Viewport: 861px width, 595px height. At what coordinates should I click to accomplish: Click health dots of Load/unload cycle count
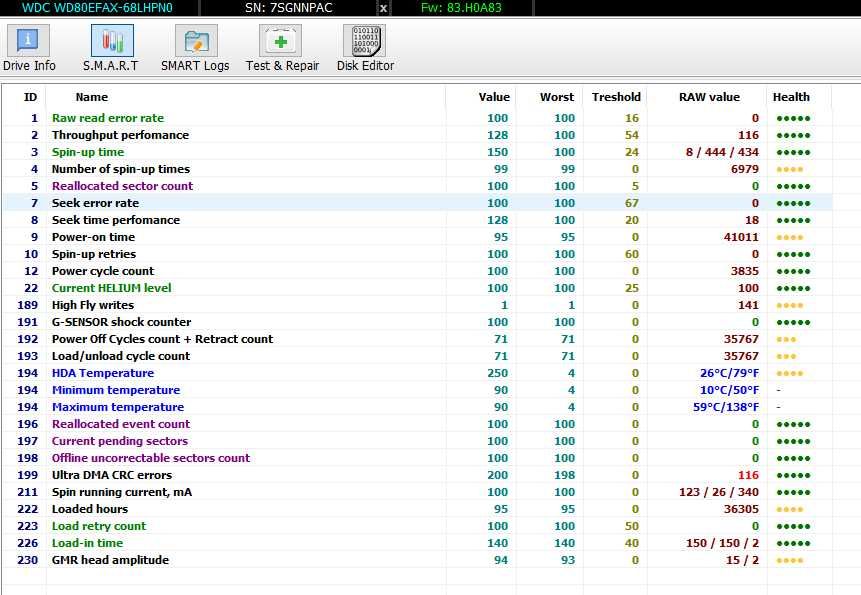[x=786, y=357]
